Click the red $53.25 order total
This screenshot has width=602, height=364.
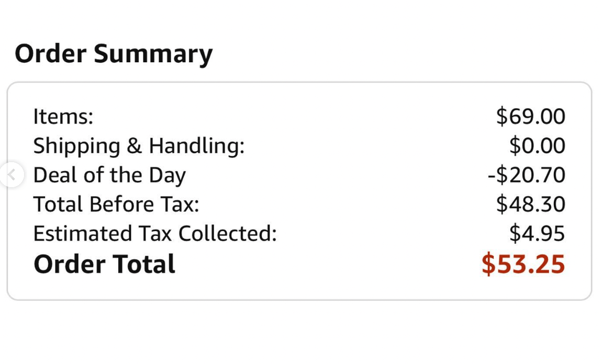point(523,264)
